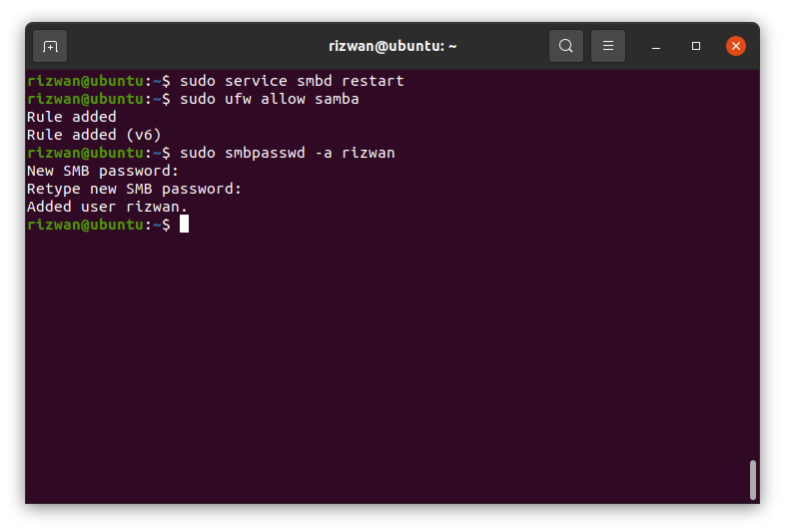The image size is (785, 532).
Task: Minimize the terminal window
Action: click(656, 47)
